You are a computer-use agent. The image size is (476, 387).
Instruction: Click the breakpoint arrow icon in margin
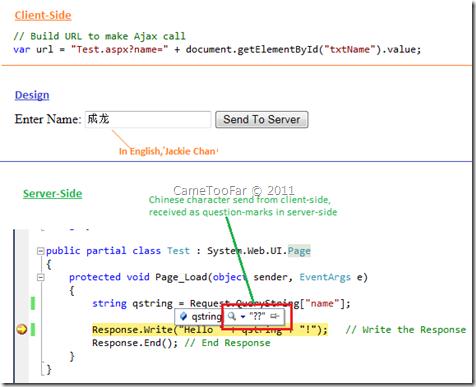22,330
